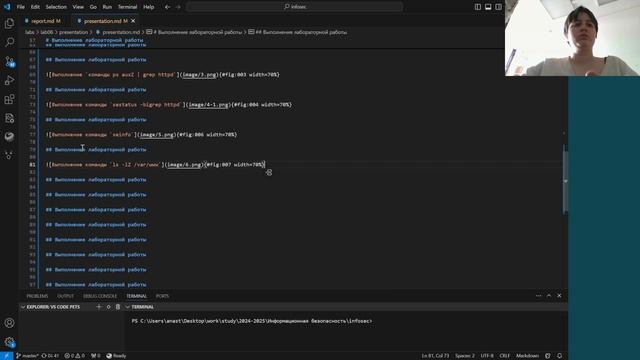Open the Search view in activity bar

[x=9, y=42]
